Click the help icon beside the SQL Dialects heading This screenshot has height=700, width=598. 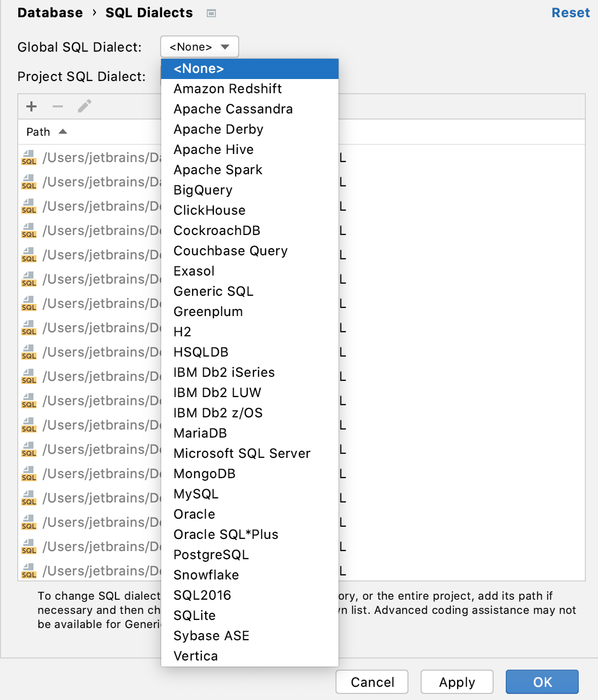212,13
